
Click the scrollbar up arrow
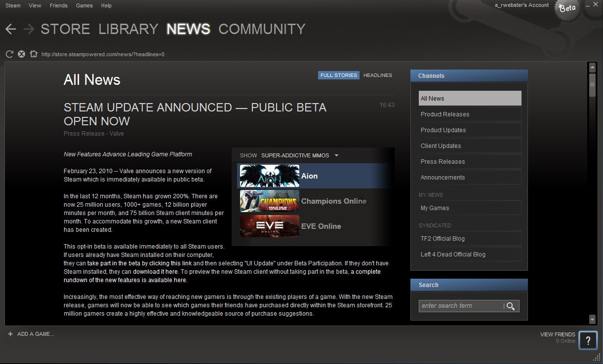592,67
